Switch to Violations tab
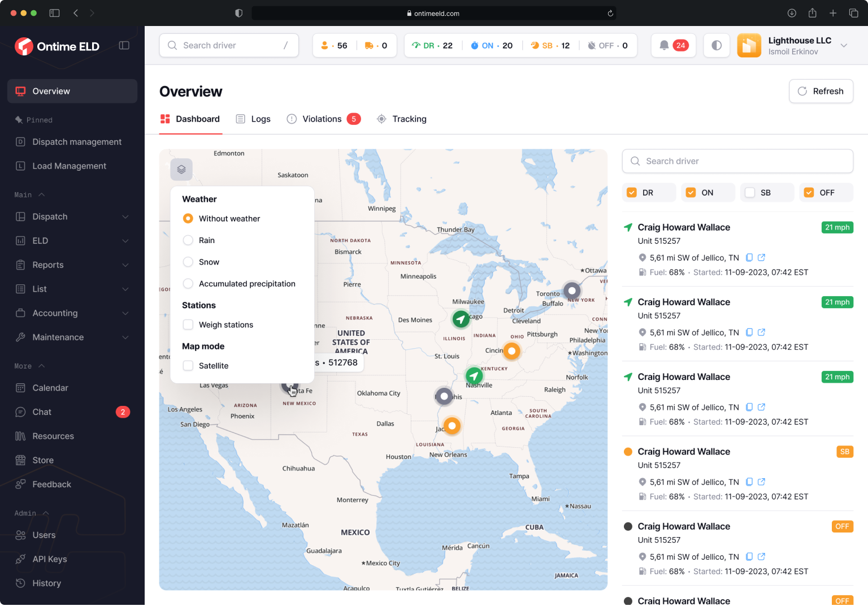The width and height of the screenshot is (868, 606). pyautogui.click(x=324, y=119)
